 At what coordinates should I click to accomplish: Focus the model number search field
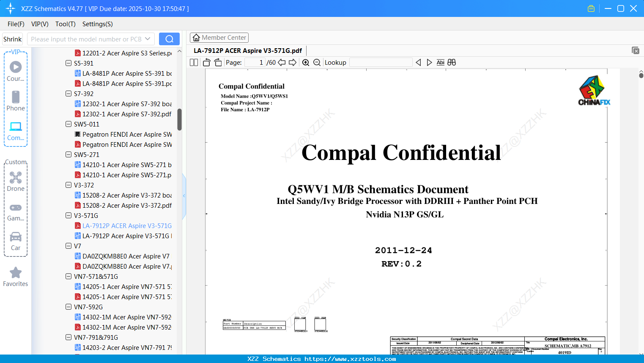86,39
